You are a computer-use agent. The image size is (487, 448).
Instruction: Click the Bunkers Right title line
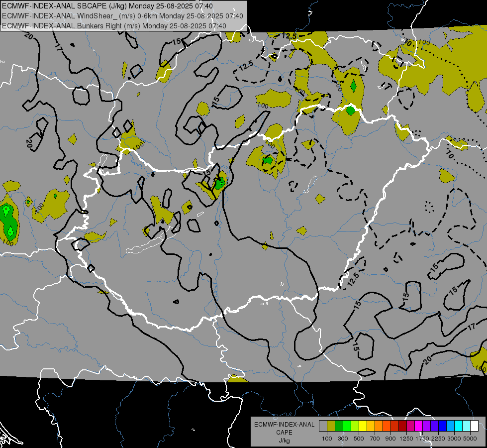[114, 26]
